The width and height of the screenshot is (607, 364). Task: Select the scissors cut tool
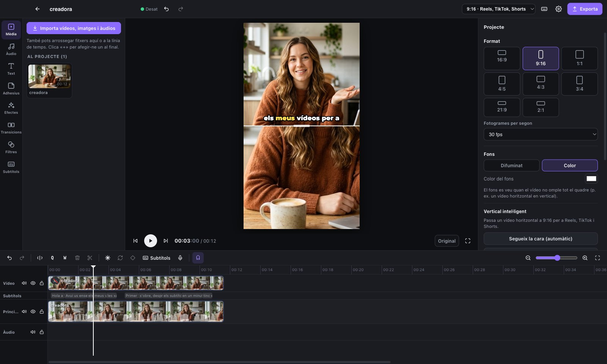tap(90, 258)
